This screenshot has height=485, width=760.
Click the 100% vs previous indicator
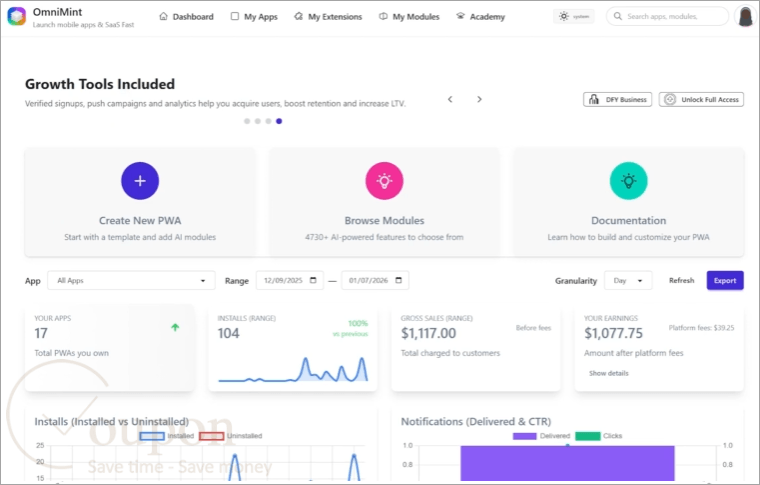(x=351, y=328)
